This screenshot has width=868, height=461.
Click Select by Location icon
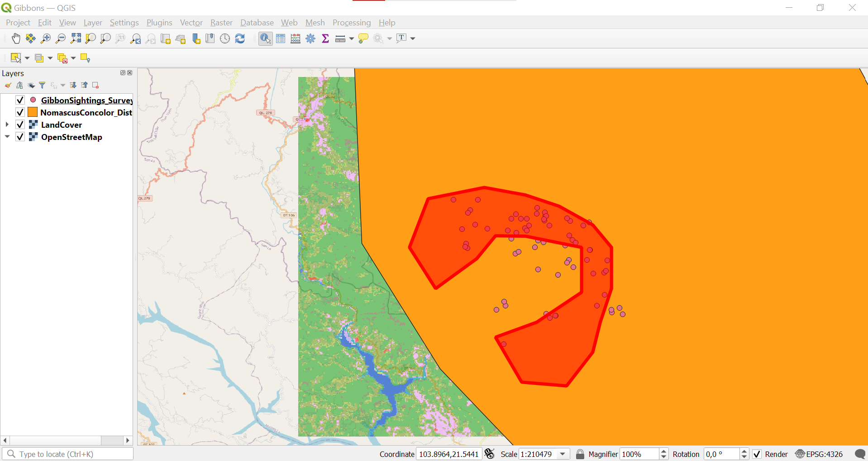click(85, 58)
